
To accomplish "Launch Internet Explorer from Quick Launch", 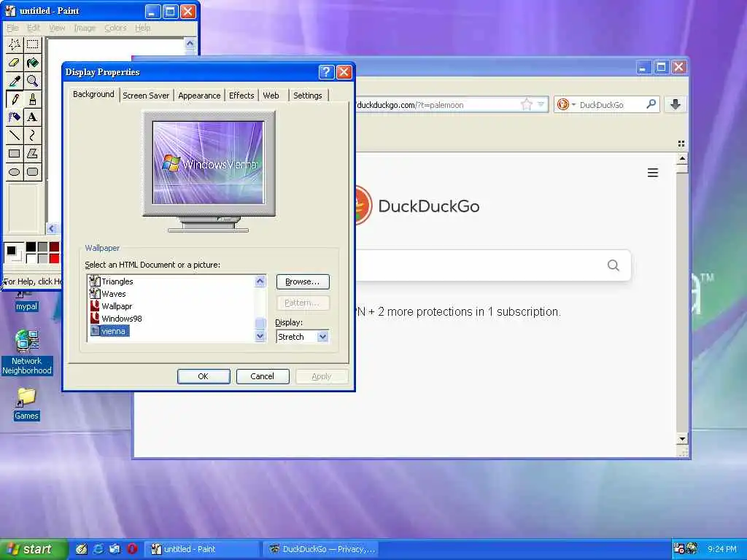I will [x=98, y=549].
